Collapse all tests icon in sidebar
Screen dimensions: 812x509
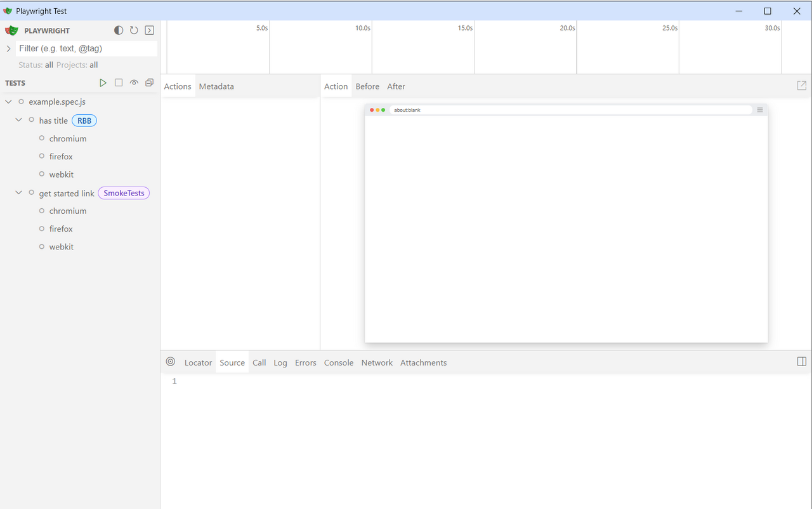150,83
